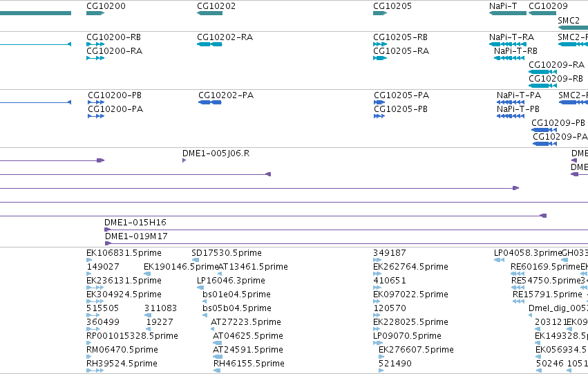Select EST label 149027
Viewport: 588px width, 374px height.
pyautogui.click(x=103, y=267)
